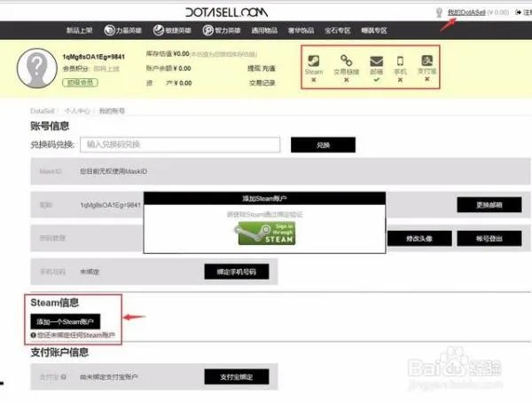
Task: Open the 交易记录 transaction history link
Action: pos(262,83)
